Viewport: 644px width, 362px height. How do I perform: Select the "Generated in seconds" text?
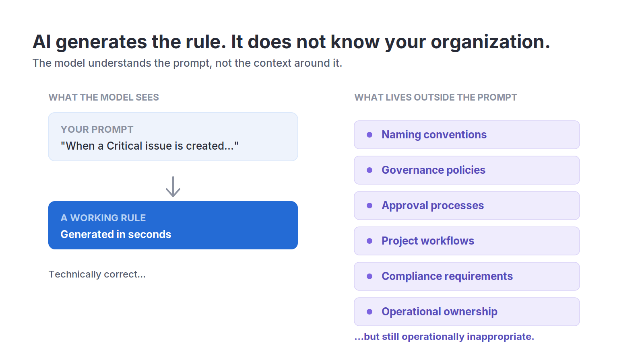pyautogui.click(x=116, y=234)
